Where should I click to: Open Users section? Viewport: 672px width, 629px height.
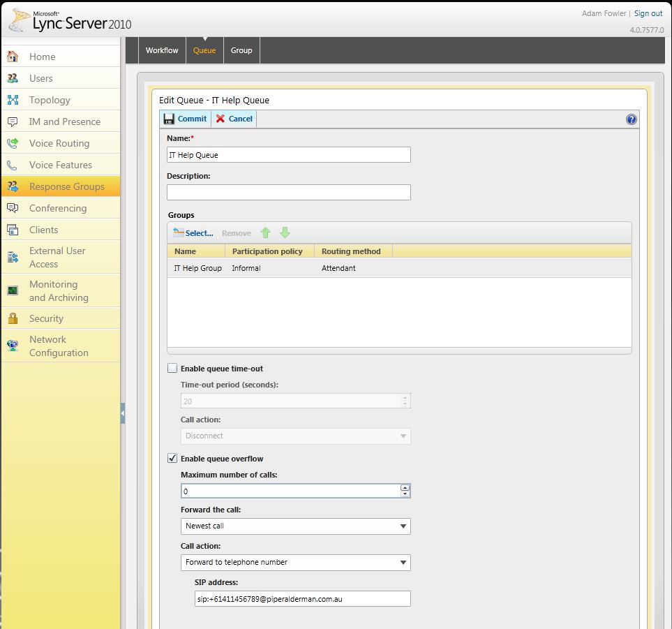tap(61, 78)
